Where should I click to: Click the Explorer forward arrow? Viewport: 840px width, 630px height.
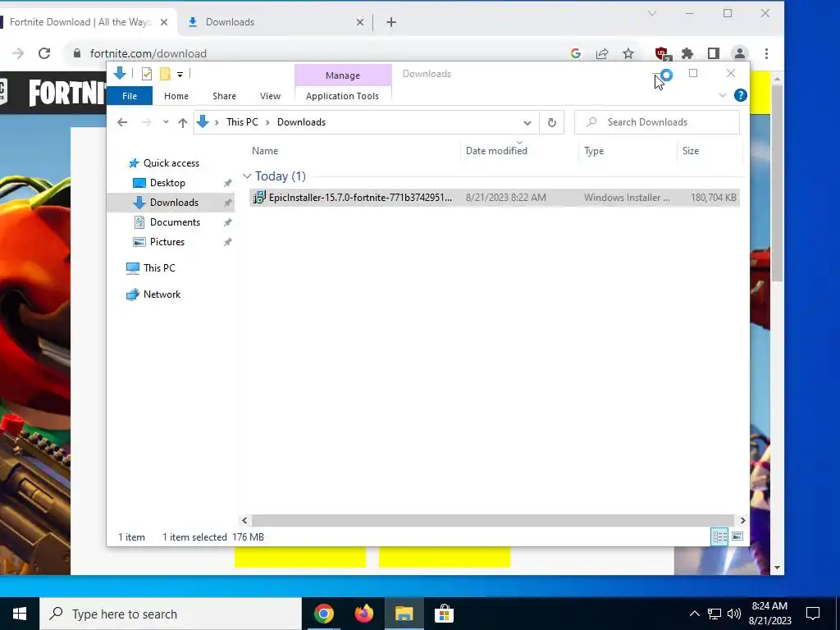point(146,122)
